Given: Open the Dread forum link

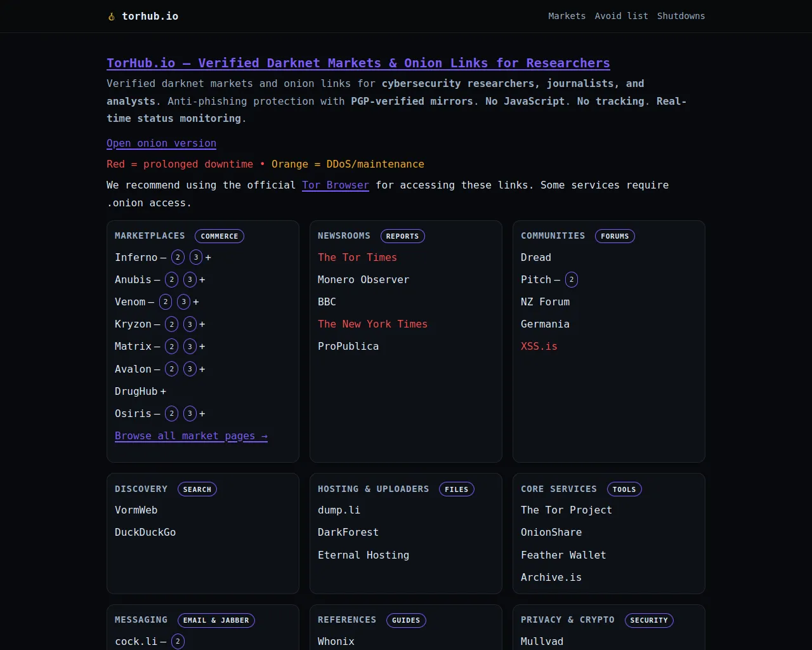Looking at the screenshot, I should 536,257.
